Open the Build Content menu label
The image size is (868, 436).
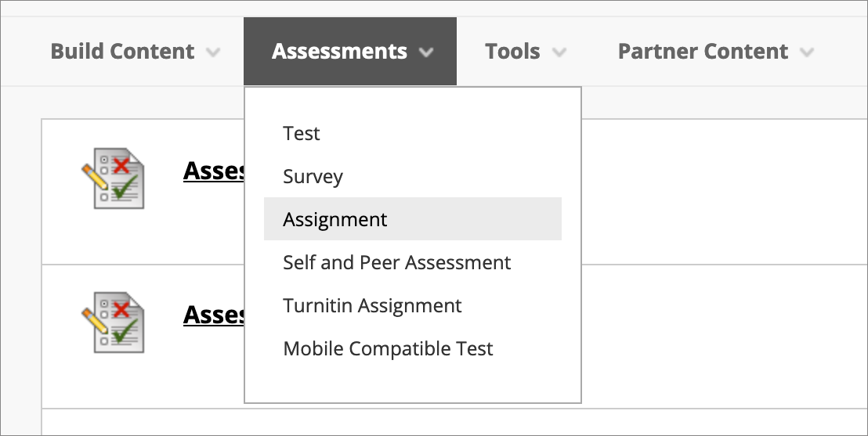pyautogui.click(x=122, y=51)
